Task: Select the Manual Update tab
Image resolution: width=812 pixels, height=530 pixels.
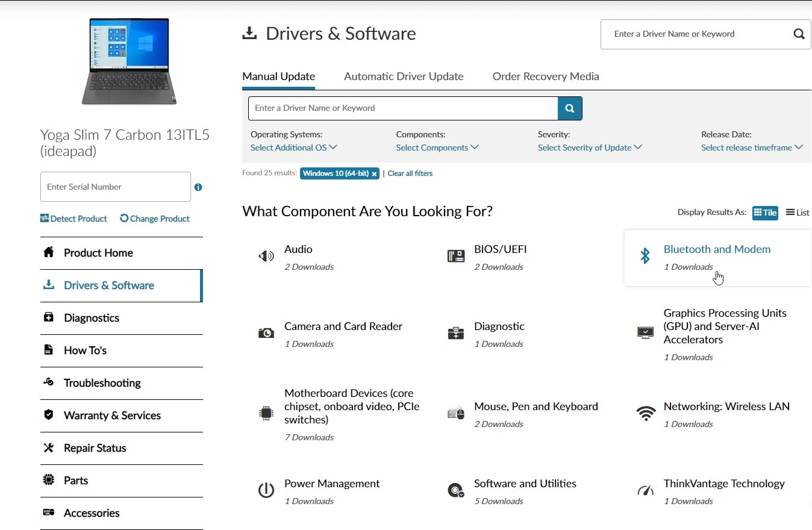Action: coord(278,76)
